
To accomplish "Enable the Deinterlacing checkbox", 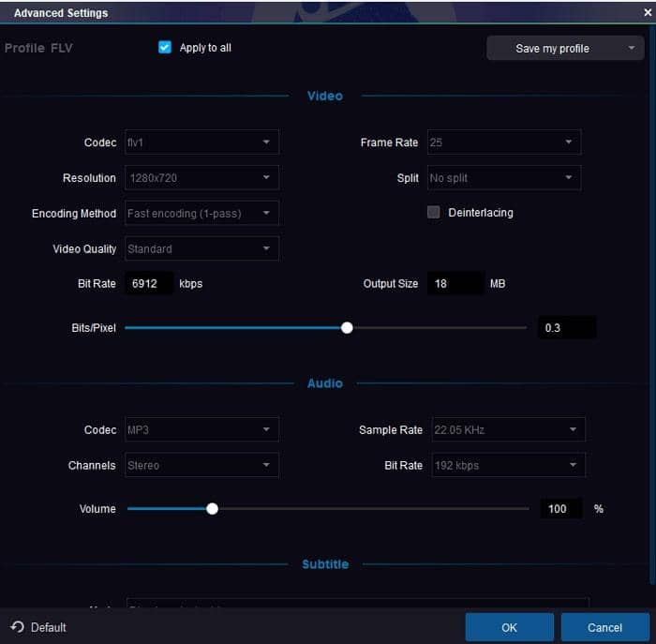I will [x=434, y=213].
